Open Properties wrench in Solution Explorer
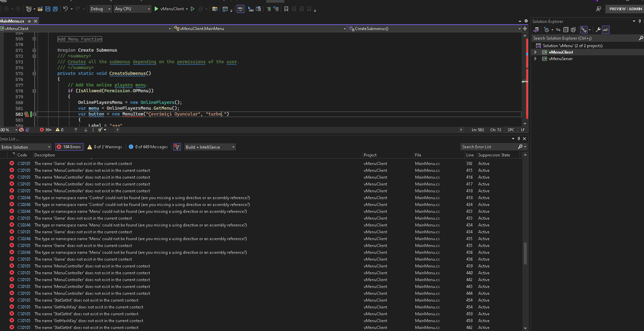 pos(598,30)
